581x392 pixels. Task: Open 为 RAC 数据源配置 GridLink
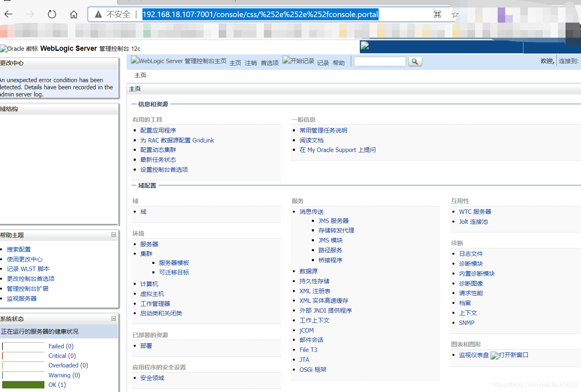tap(177, 140)
